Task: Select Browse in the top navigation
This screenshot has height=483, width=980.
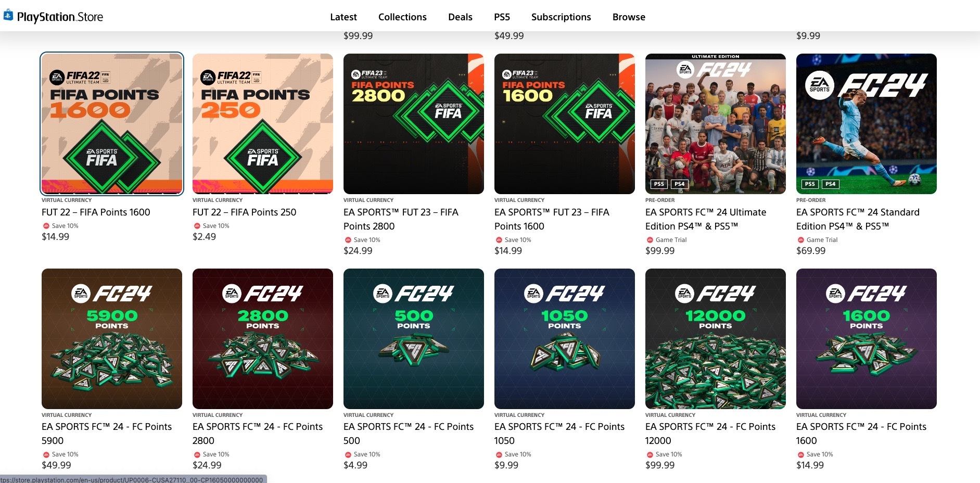Action: click(x=629, y=17)
